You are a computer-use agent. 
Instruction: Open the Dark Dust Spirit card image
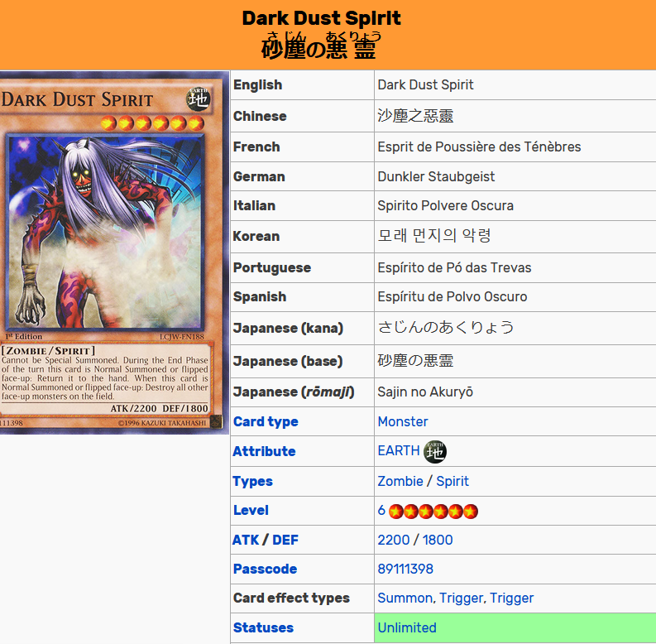point(114,252)
